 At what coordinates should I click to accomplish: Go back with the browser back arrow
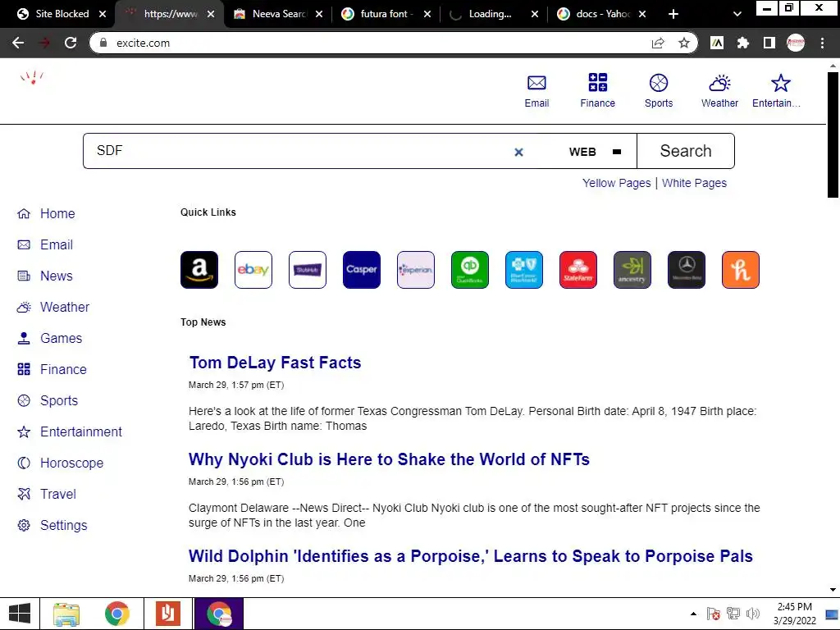click(18, 43)
